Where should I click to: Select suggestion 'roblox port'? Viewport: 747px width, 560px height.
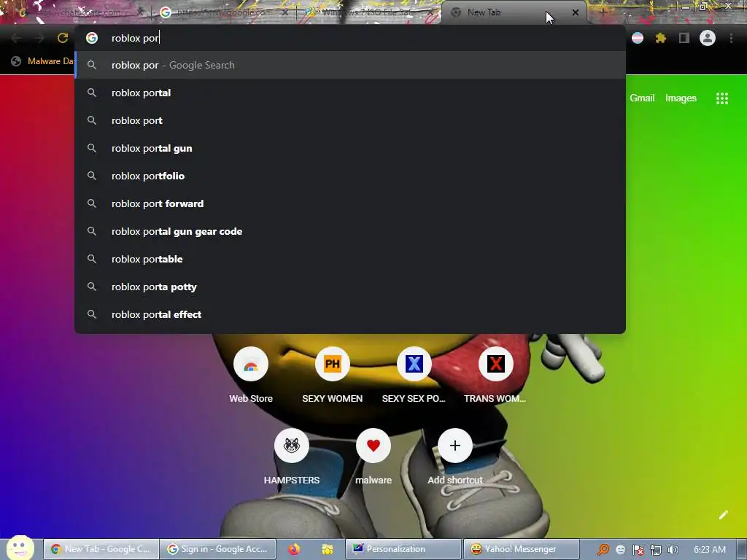click(350, 120)
